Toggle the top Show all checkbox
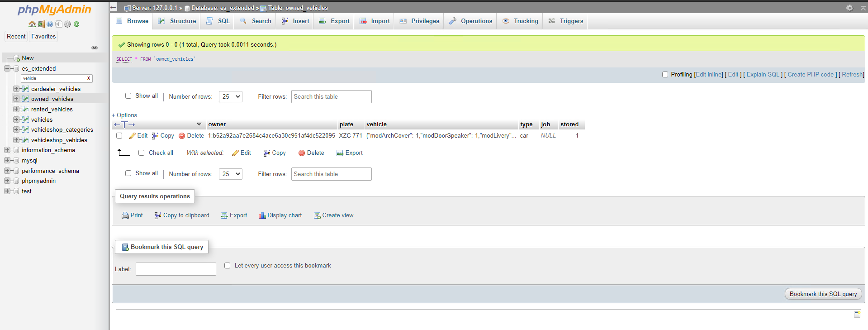The image size is (868, 330). [x=128, y=96]
